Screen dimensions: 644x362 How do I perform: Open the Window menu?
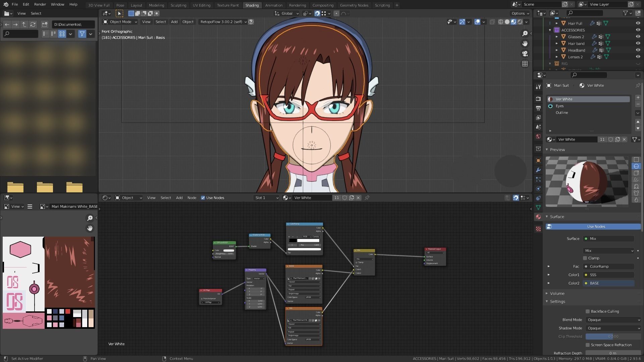[x=57, y=4]
